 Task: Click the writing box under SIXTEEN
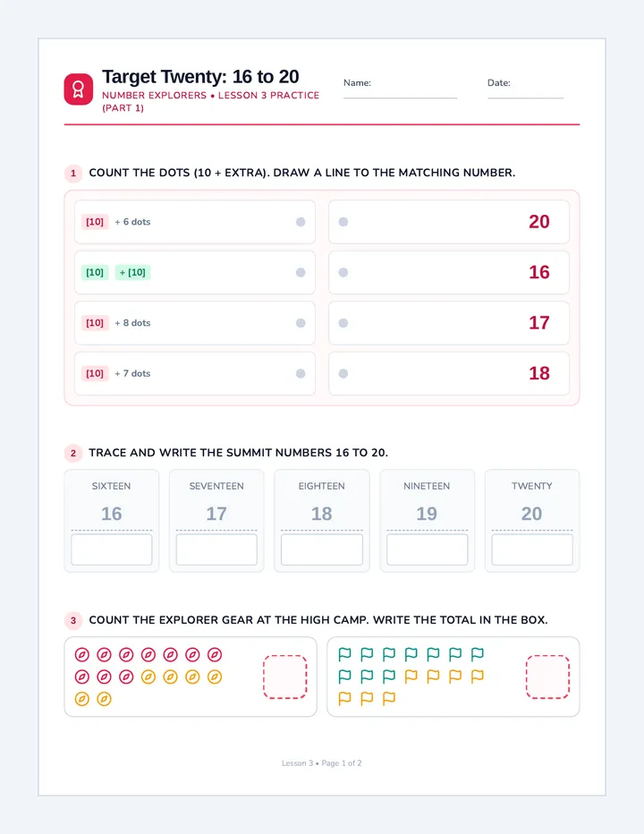click(x=112, y=549)
